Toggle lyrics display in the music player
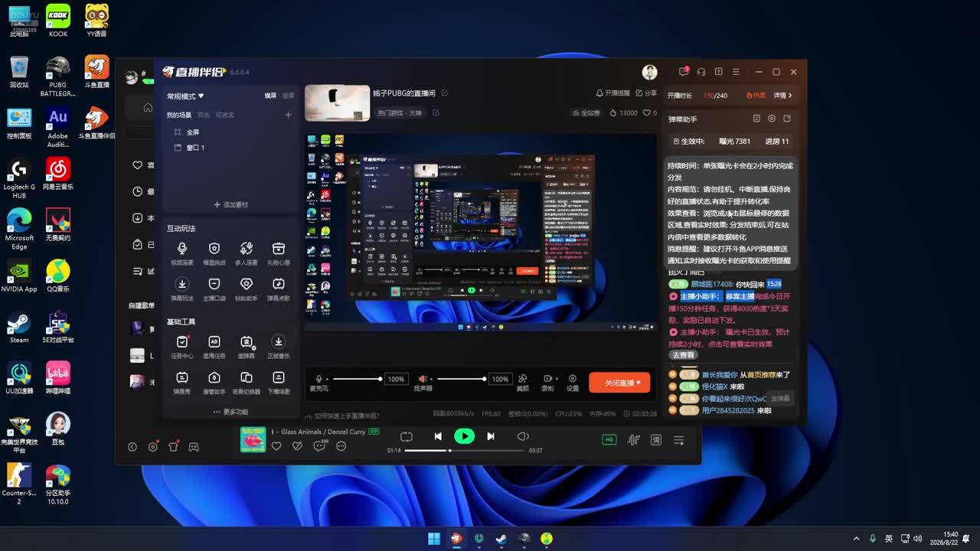The width and height of the screenshot is (980, 551). [x=656, y=440]
